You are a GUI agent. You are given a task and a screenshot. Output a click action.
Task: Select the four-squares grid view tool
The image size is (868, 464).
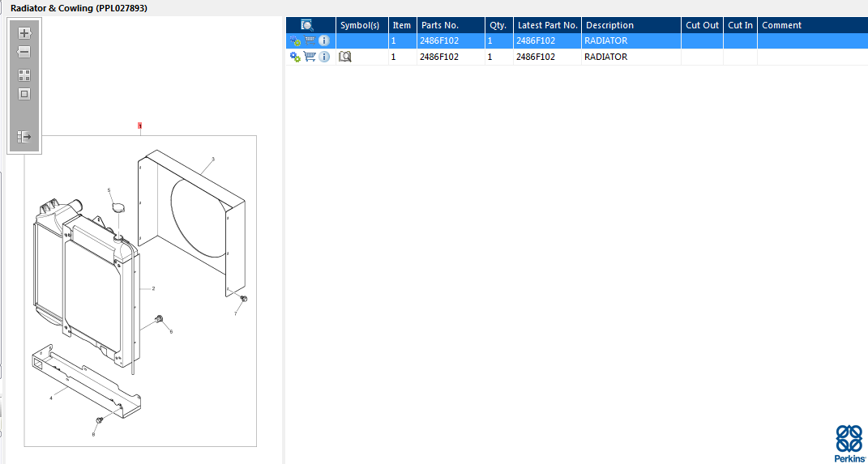[24, 75]
